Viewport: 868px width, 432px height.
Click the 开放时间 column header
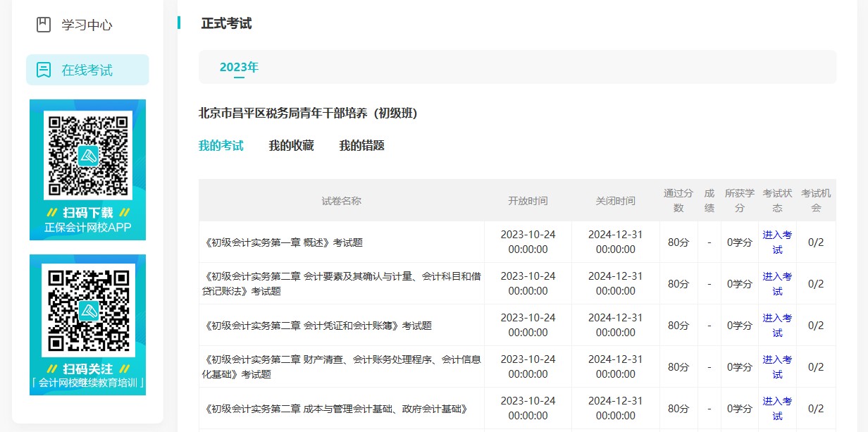(528, 201)
